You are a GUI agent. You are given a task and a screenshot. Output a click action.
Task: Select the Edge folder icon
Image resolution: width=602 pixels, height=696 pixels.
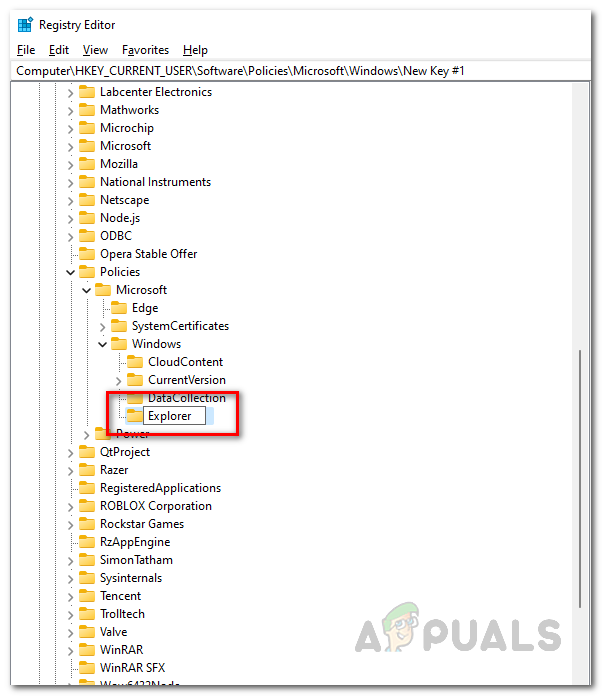click(119, 308)
